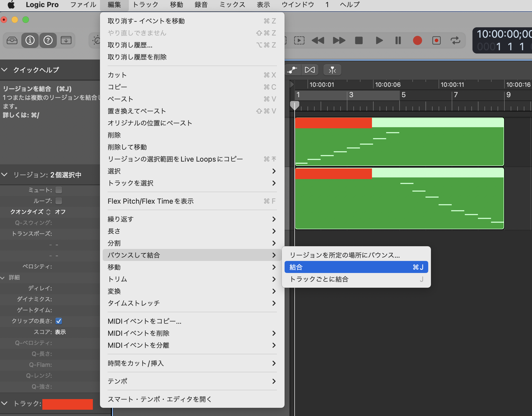Viewport: 532px width, 416px height.
Task: Click the playhead marker in ruler
Action: (294, 105)
